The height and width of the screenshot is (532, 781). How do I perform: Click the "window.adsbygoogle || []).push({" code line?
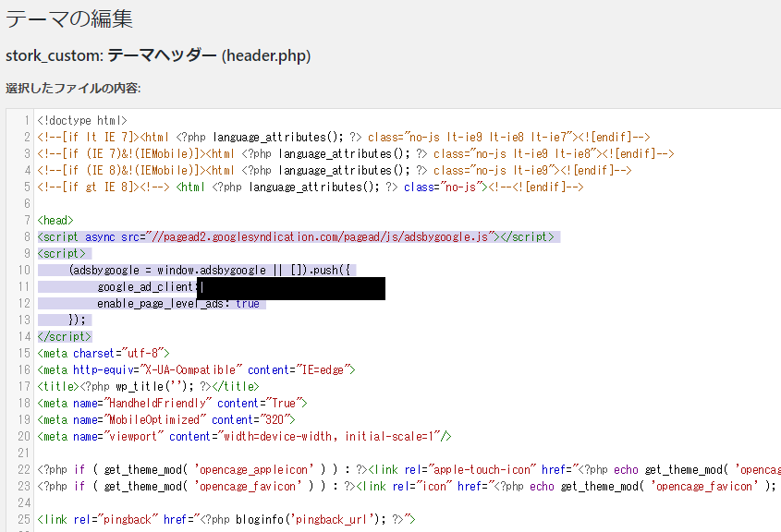click(210, 271)
